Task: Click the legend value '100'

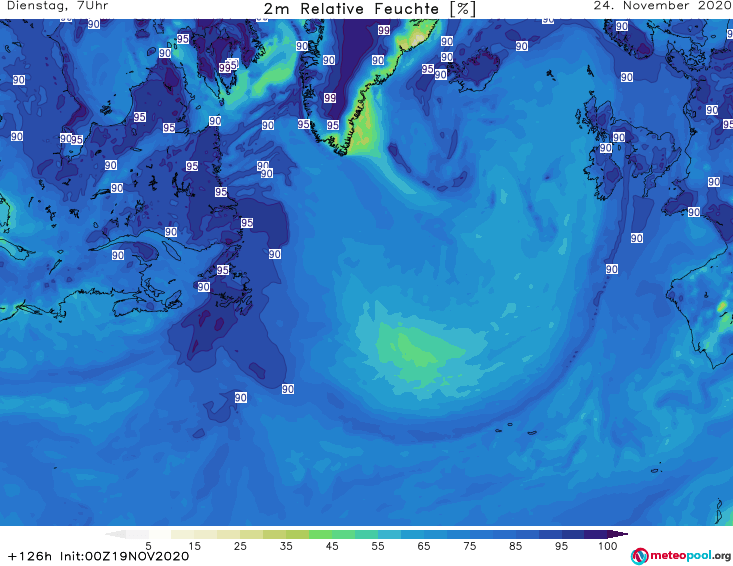Action: 607,546
